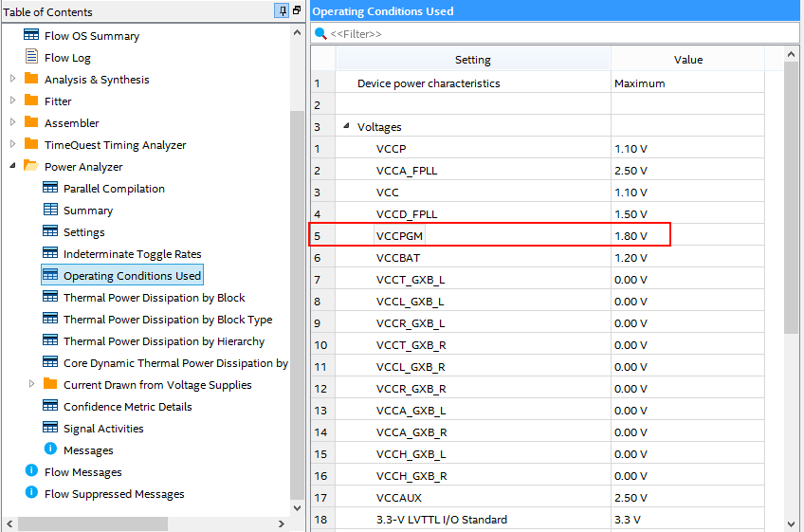Screen dimensions: 804x532
Task: Expand the Analysis & Synthesis folder
Action: pyautogui.click(x=12, y=80)
